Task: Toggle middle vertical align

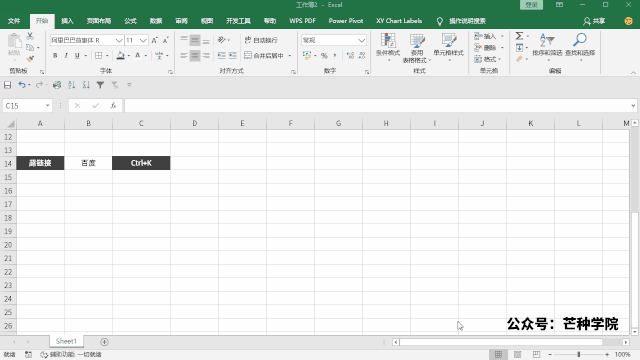Action: pos(195,40)
